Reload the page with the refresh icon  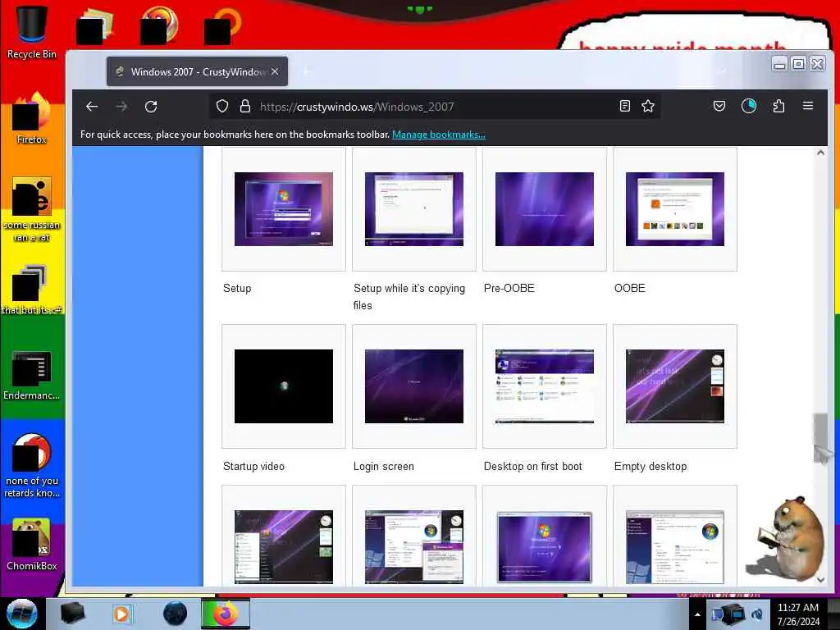[151, 107]
